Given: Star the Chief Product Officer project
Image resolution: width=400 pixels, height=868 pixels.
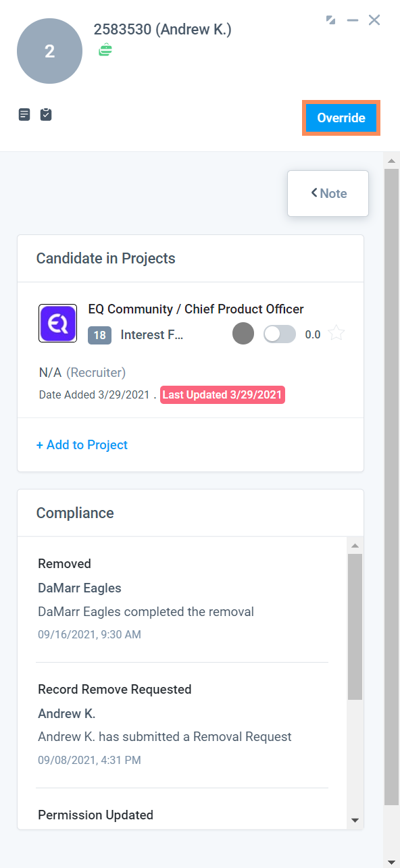Looking at the screenshot, I should 336,334.
